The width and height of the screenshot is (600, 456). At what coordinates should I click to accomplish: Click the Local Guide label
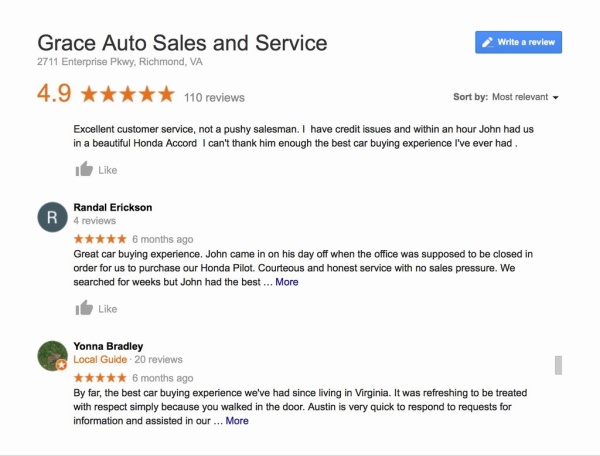click(100, 360)
